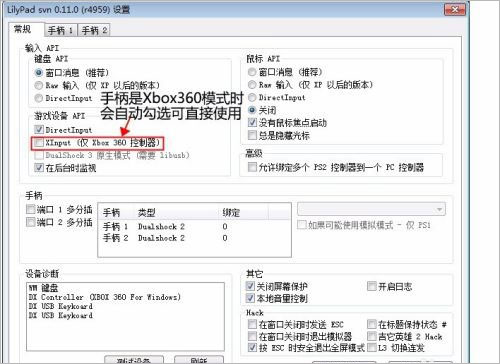Image resolution: width=500 pixels, height=364 pixels.
Task: Switch to the 手柄 1 tab
Action: (x=61, y=30)
